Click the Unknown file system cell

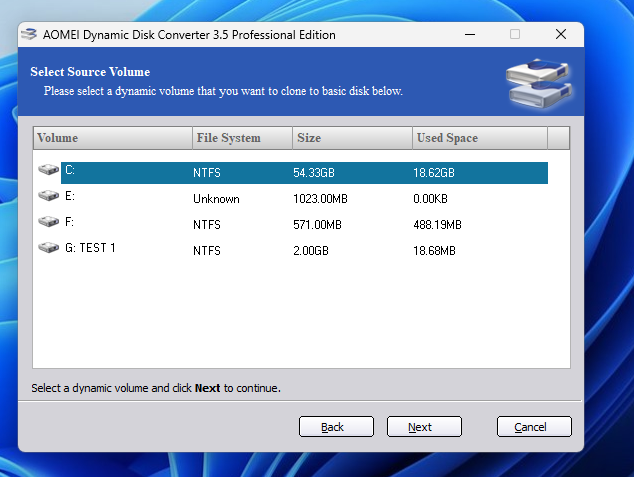pos(216,199)
